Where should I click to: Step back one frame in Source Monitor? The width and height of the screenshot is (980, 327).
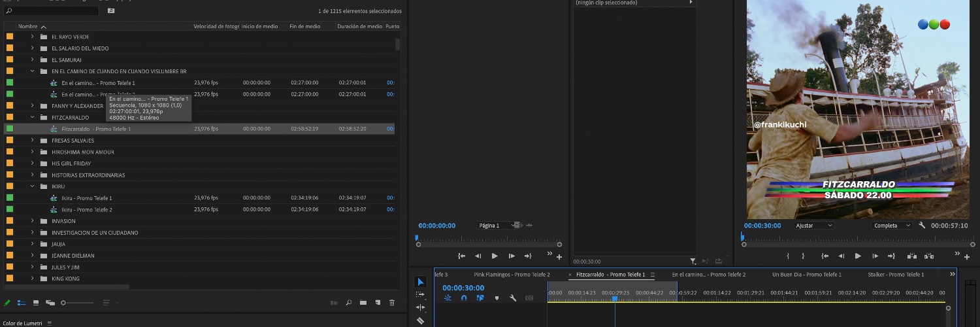pyautogui.click(x=478, y=256)
